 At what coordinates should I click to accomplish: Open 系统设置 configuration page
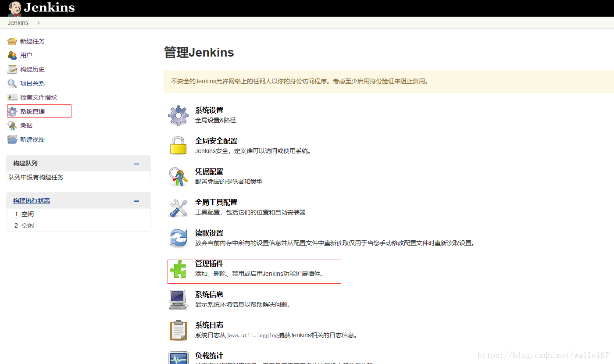coord(209,110)
